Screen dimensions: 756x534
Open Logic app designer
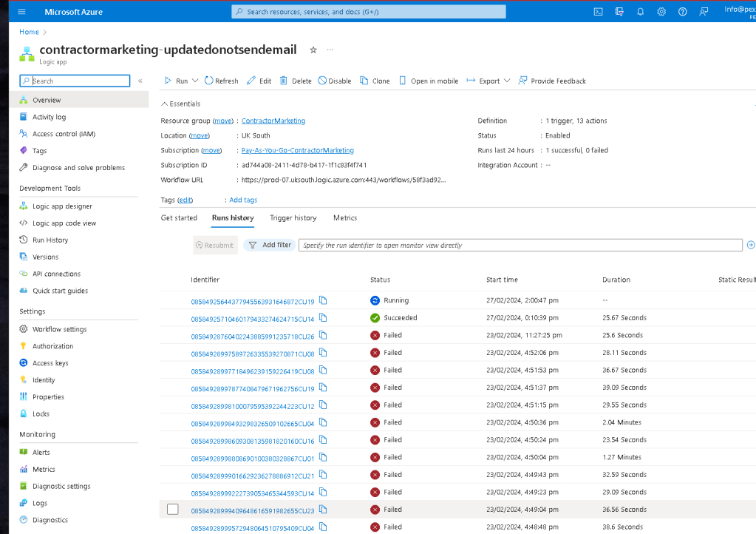[62, 206]
